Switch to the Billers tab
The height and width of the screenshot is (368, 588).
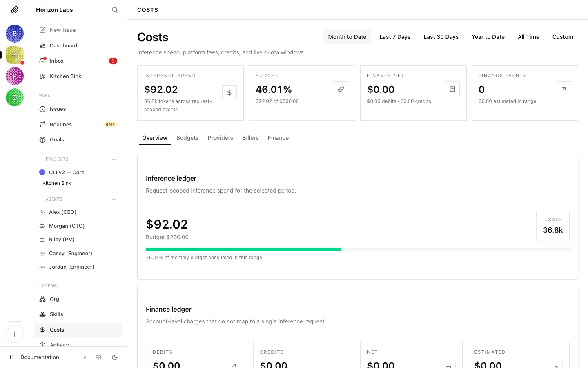[x=250, y=138]
